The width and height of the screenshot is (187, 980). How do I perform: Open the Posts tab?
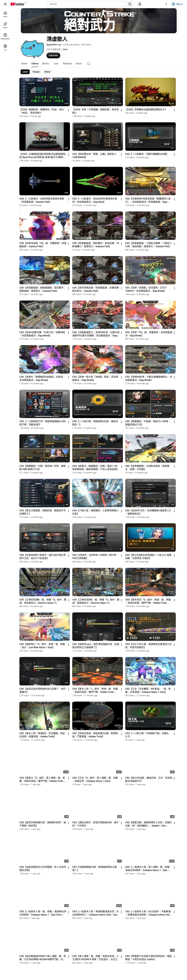pos(79,63)
